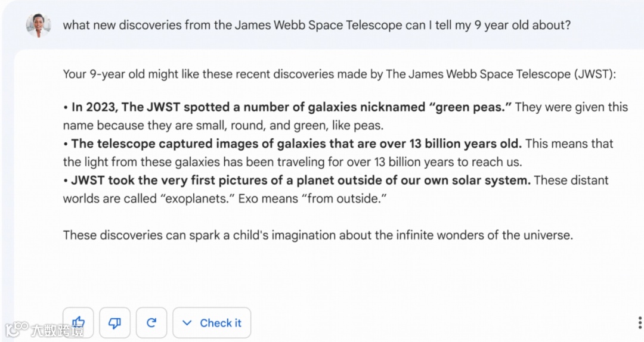Click the intro text "Your 9-year old might like"
644x342 pixels.
point(131,74)
